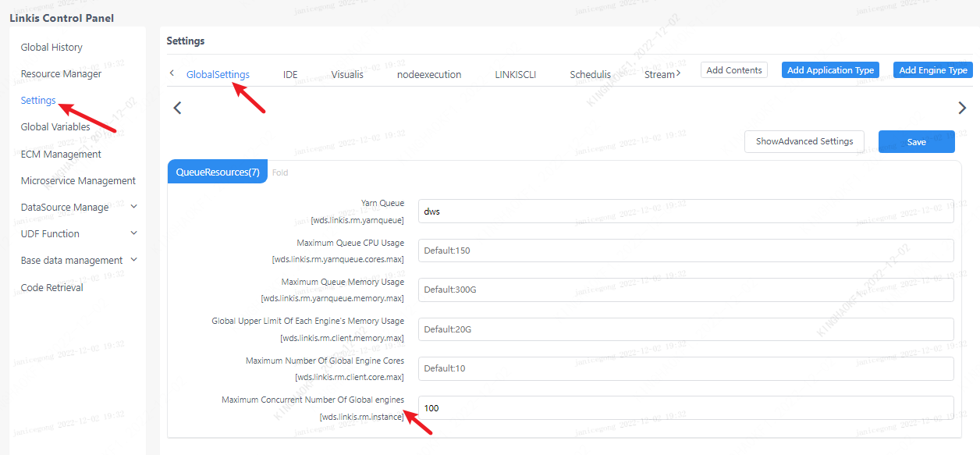Click Add Engine Type button
Screen dimensions: 980x455
(x=932, y=70)
